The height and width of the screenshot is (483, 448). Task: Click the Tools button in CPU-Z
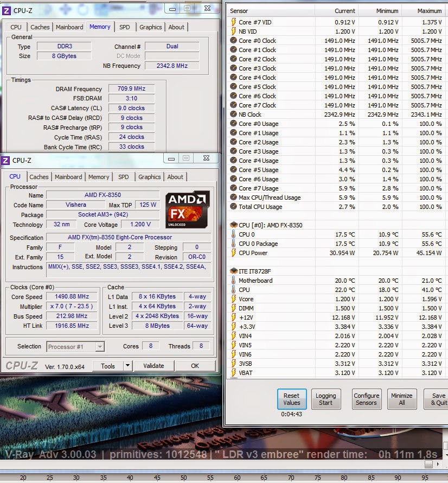click(108, 366)
